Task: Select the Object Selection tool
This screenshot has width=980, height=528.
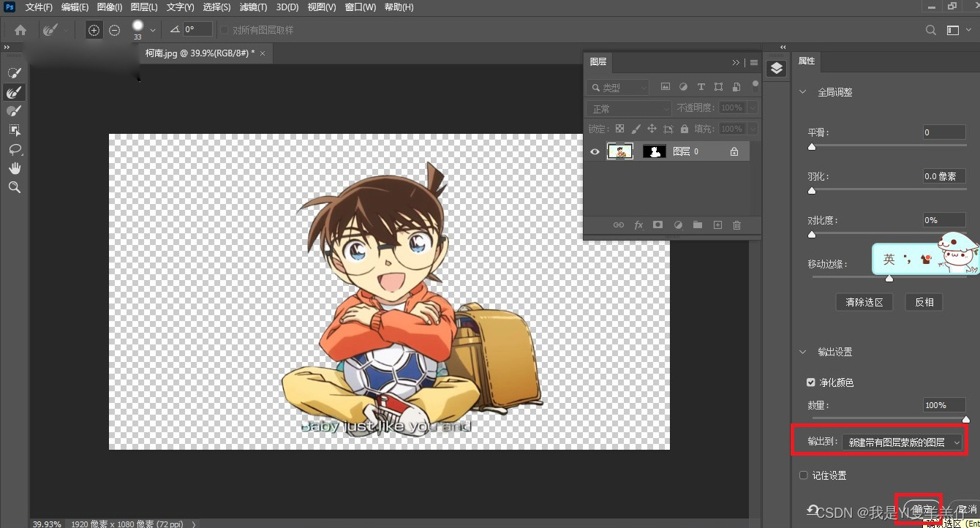Action: (14, 129)
